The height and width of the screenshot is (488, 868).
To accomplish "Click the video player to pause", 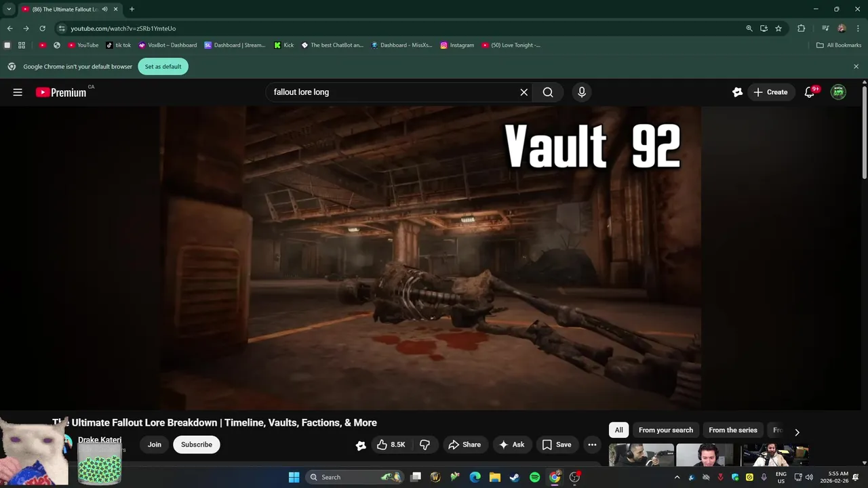I will point(431,258).
